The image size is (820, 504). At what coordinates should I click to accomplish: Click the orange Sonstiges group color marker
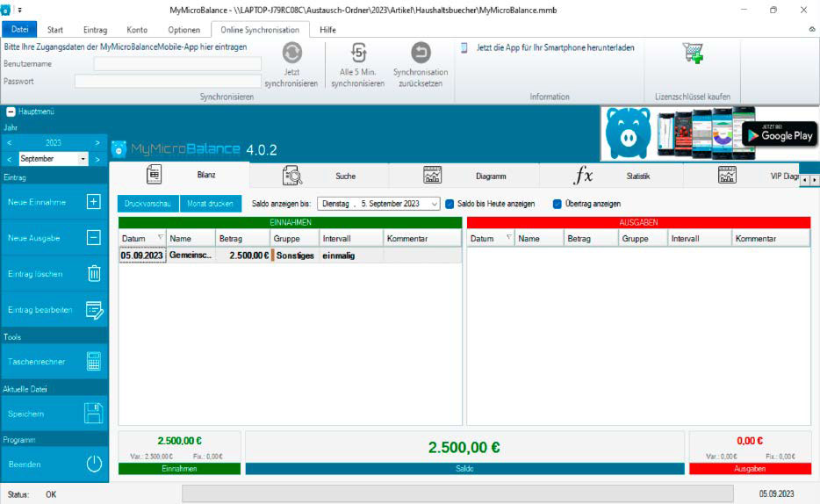click(272, 256)
